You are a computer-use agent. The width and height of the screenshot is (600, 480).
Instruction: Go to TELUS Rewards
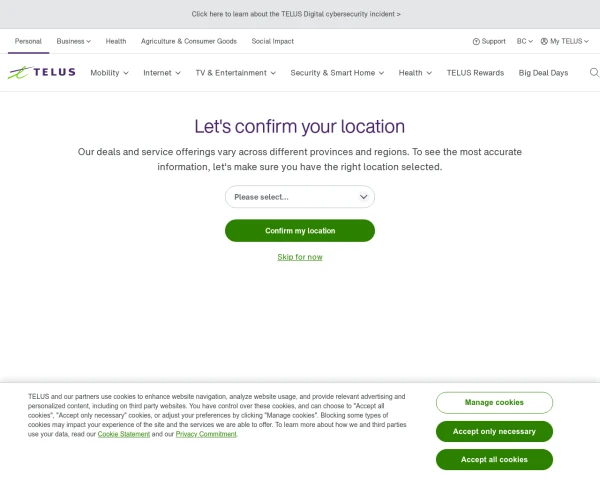click(x=475, y=73)
